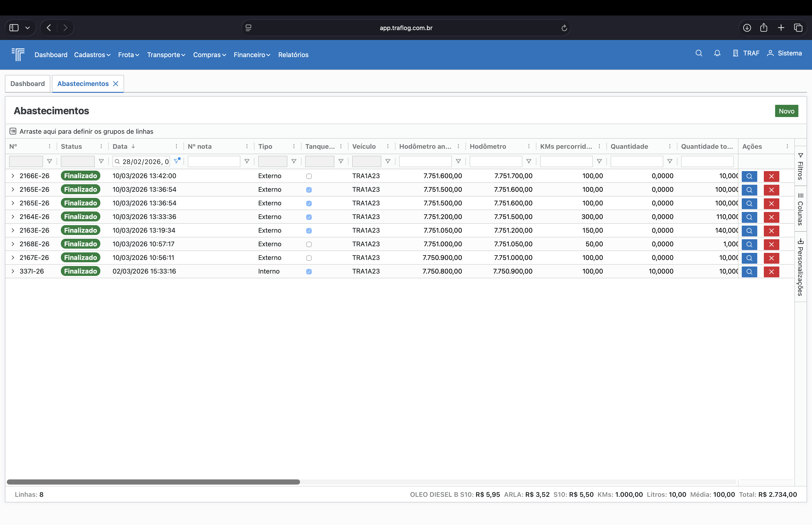Open the active Data column filter icon
Image resolution: width=812 pixels, height=525 pixels.
point(176,161)
